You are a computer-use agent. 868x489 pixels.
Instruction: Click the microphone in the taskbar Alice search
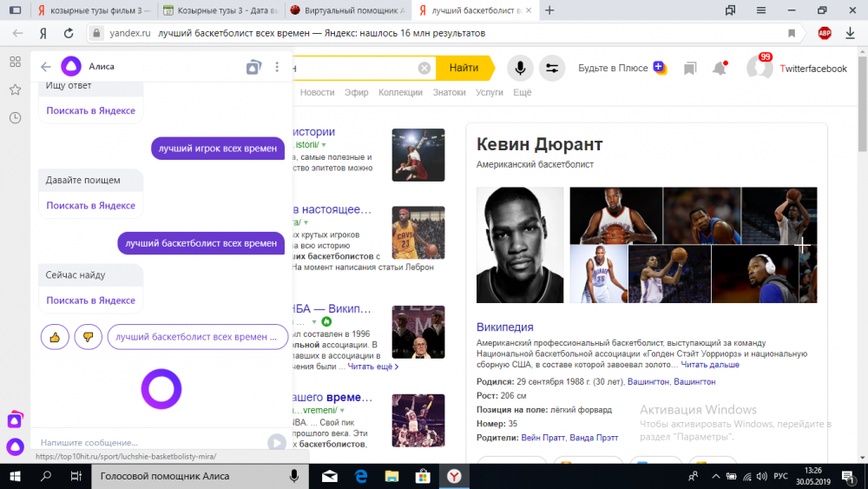(294, 476)
